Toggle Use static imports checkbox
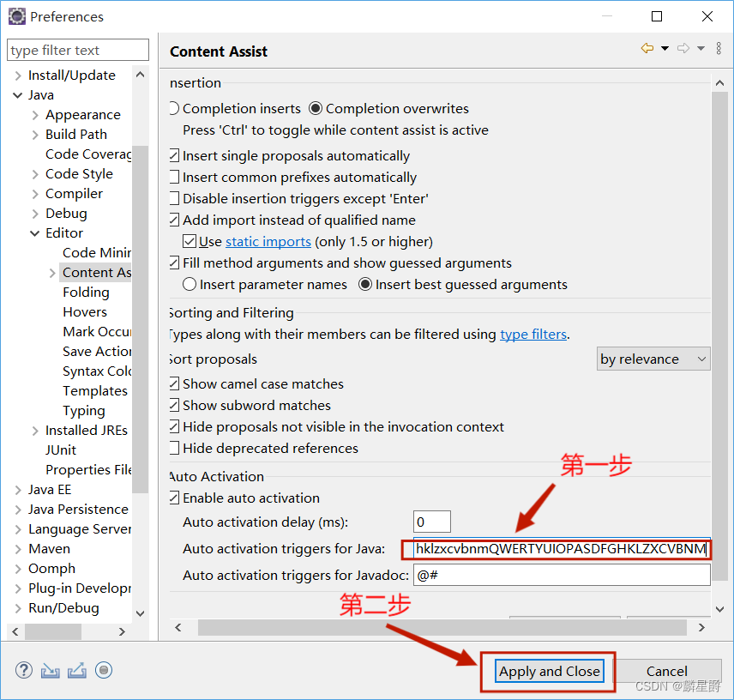Viewport: 734px width, 700px height. [x=190, y=242]
